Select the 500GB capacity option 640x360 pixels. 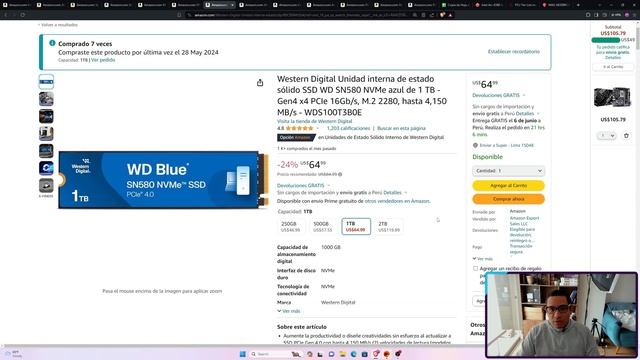[x=323, y=227]
